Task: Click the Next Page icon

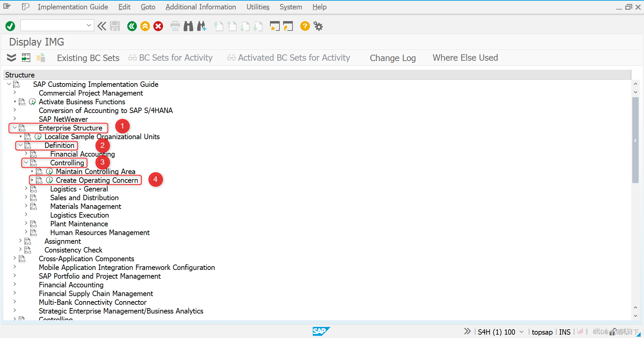Action: (245, 26)
